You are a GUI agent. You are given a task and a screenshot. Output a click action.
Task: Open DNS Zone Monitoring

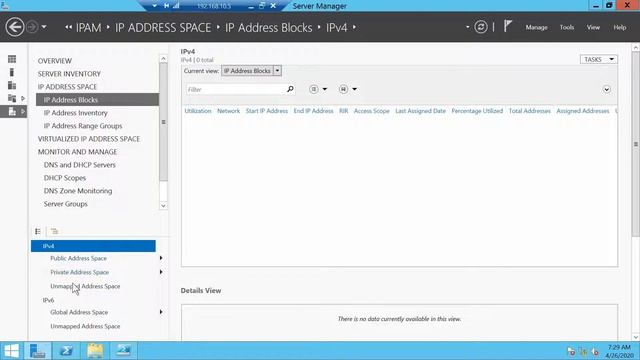78,191
